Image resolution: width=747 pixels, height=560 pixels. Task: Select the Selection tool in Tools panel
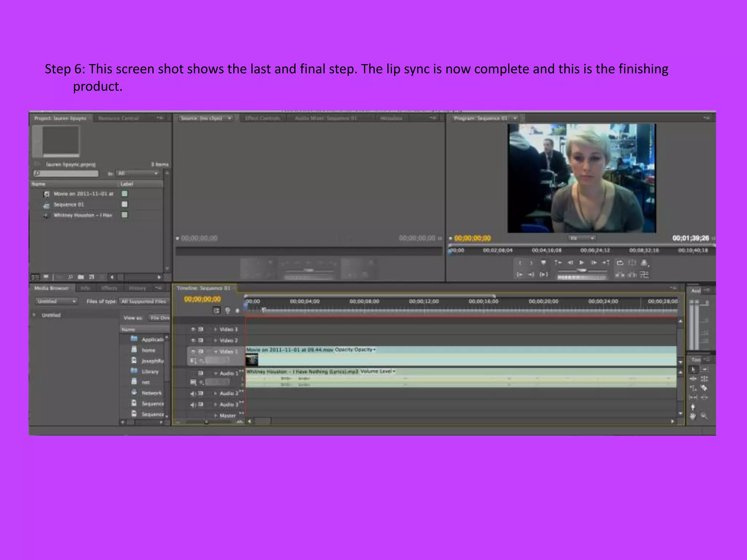tap(693, 369)
